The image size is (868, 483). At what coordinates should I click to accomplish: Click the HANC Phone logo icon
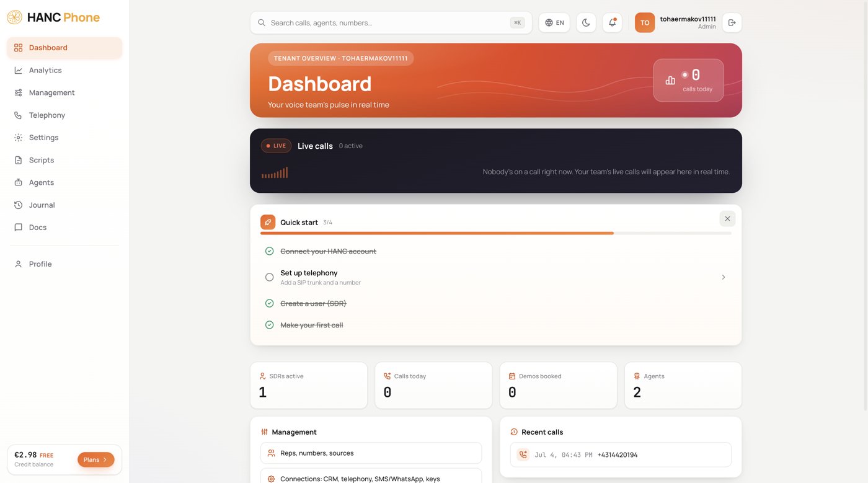(x=14, y=17)
